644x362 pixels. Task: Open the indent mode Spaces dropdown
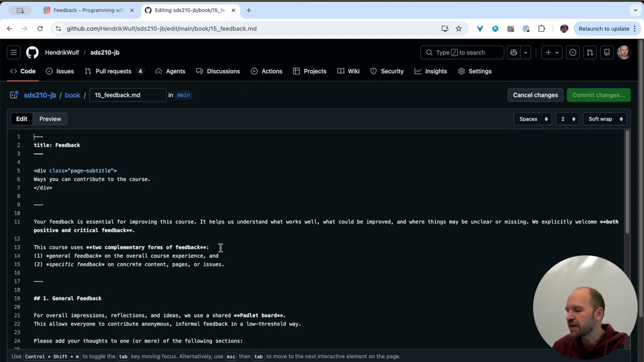tap(533, 119)
